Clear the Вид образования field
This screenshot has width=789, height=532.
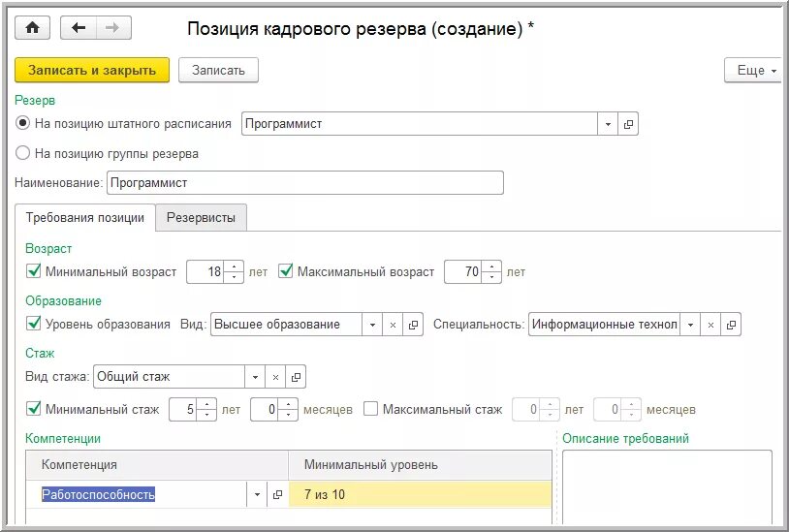coord(393,325)
